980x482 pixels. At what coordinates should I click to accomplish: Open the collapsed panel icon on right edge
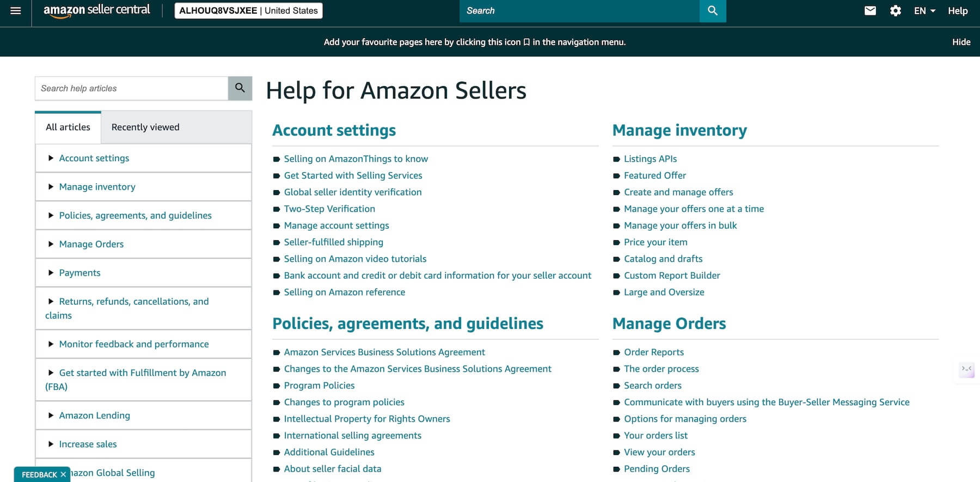[967, 369]
